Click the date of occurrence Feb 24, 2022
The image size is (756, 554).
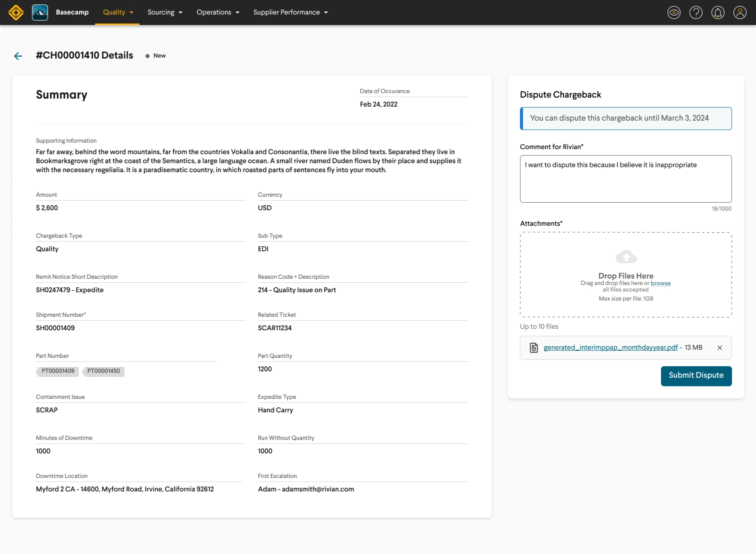pos(378,105)
